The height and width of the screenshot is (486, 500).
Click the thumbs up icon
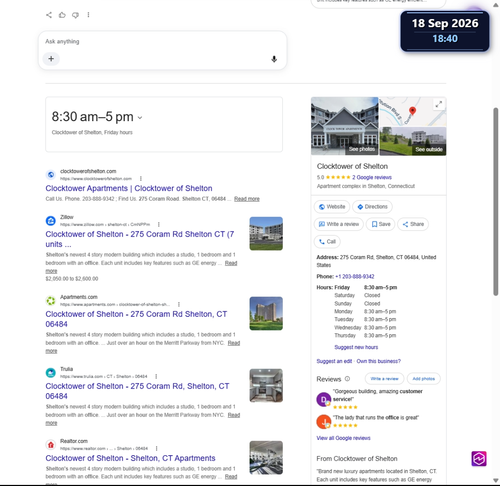pyautogui.click(x=62, y=15)
